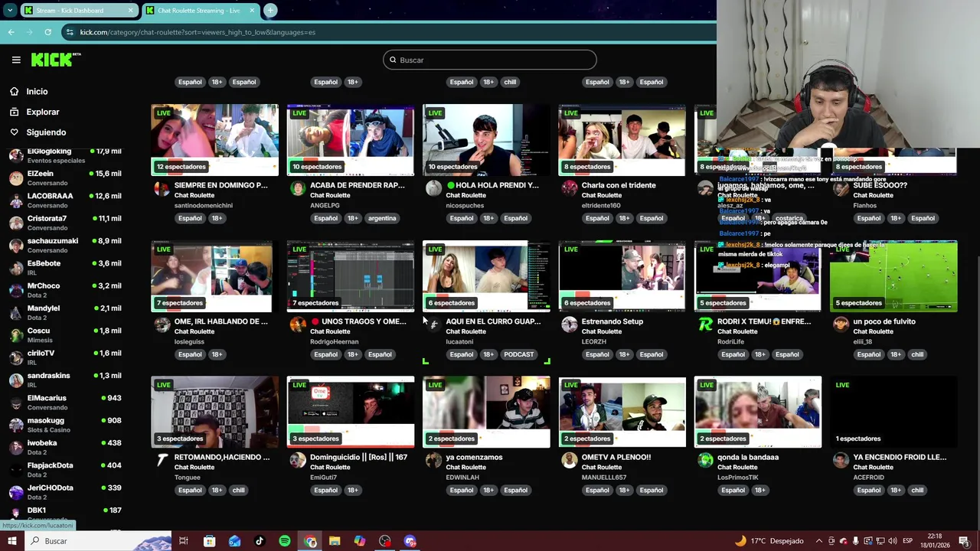Viewport: 980px width, 551px height.
Task: Open ya comenzamos stream thumbnail
Action: tap(486, 412)
